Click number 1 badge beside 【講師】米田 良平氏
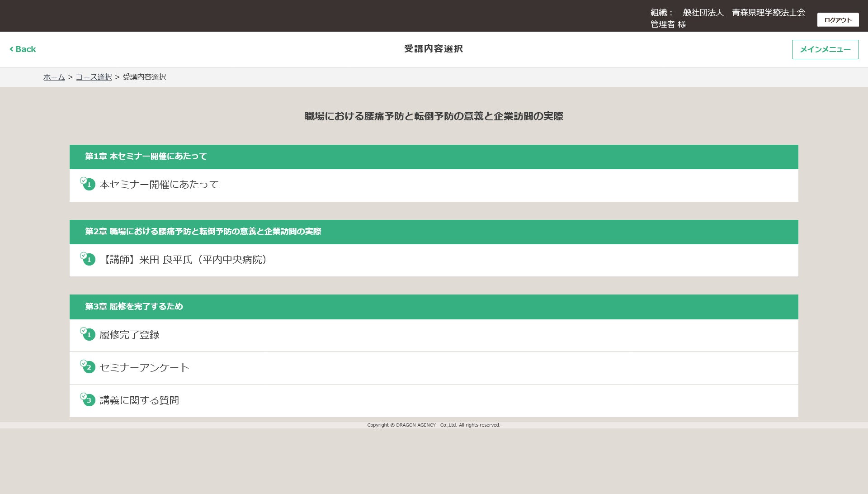 coord(89,260)
